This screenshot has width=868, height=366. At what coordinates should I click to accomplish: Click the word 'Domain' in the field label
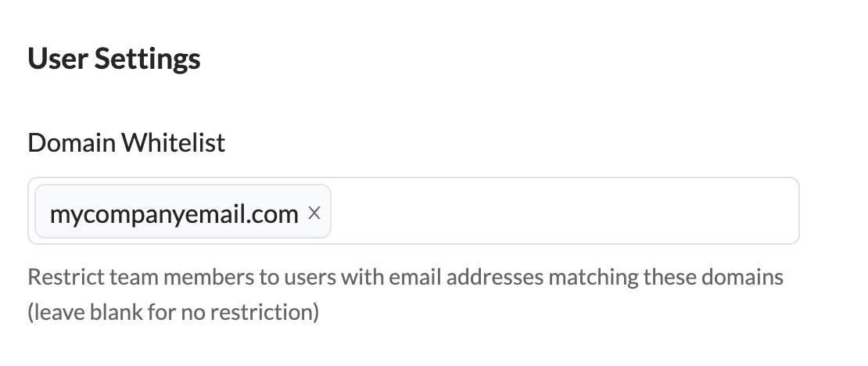(72, 143)
